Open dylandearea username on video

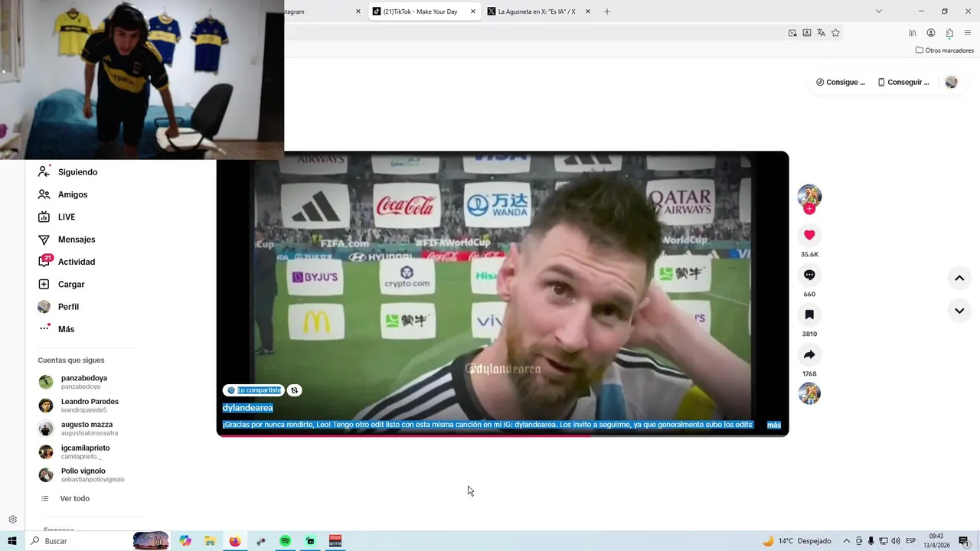(x=247, y=408)
